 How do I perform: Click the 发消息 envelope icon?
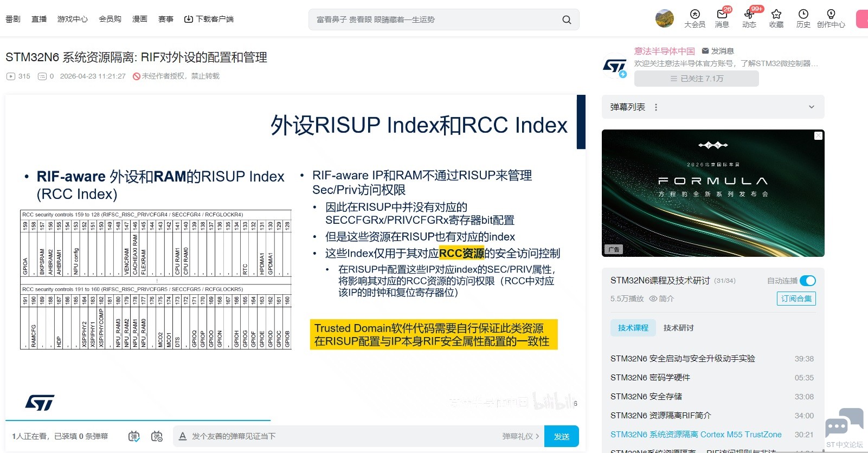pyautogui.click(x=705, y=51)
